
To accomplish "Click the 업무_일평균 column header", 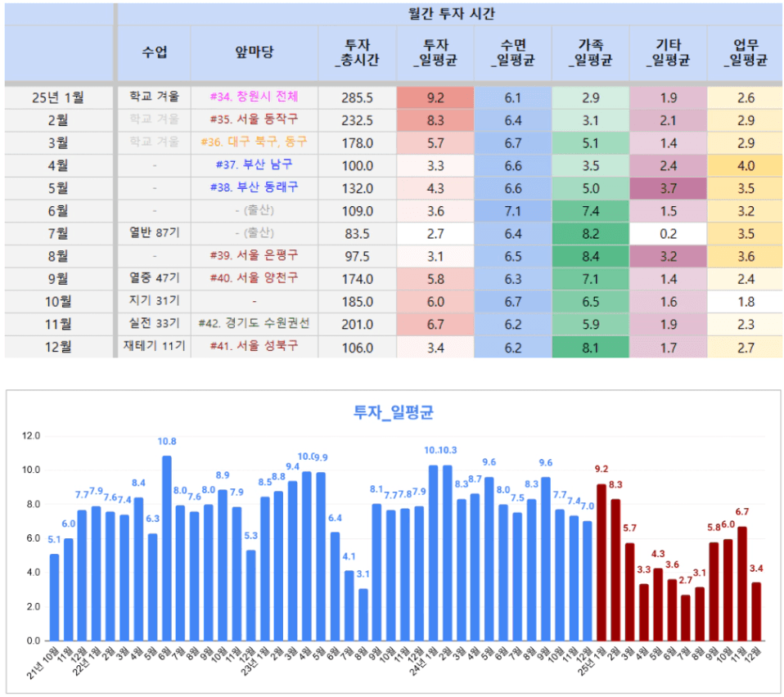I will click(745, 52).
